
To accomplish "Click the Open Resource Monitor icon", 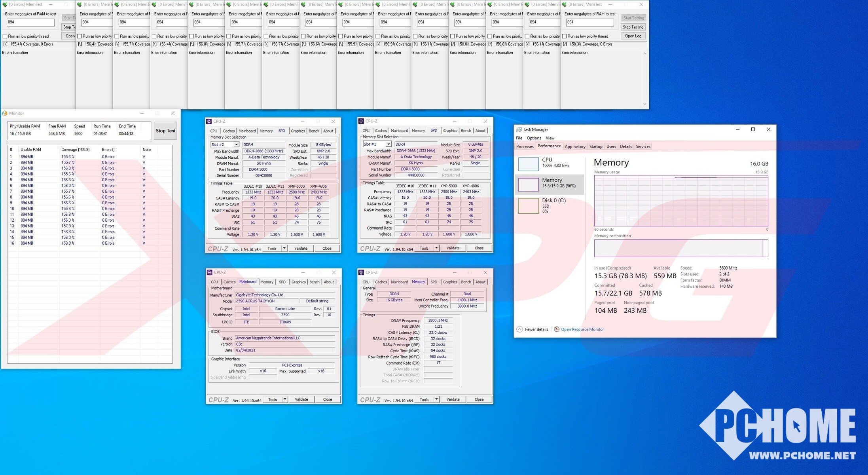I will pos(557,329).
